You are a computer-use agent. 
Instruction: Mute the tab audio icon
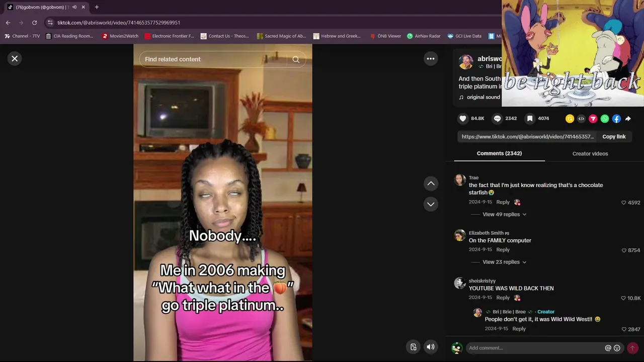[x=74, y=7]
